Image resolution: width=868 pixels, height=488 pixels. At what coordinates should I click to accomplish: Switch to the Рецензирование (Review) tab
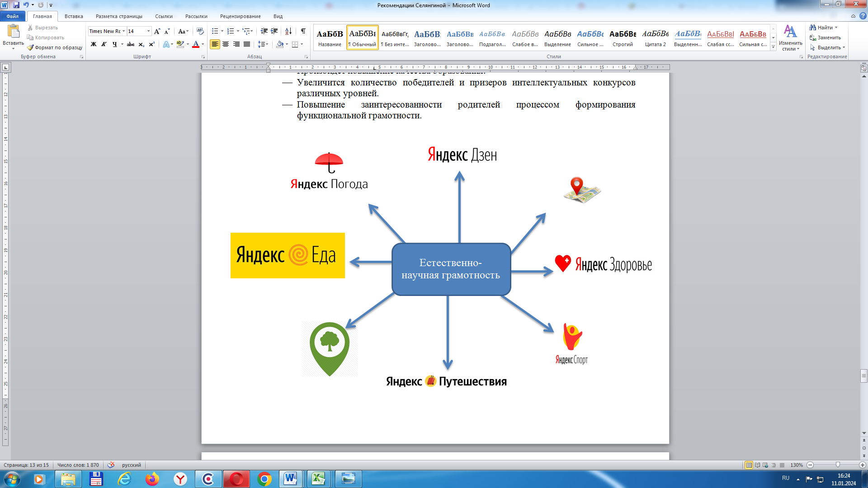(241, 16)
